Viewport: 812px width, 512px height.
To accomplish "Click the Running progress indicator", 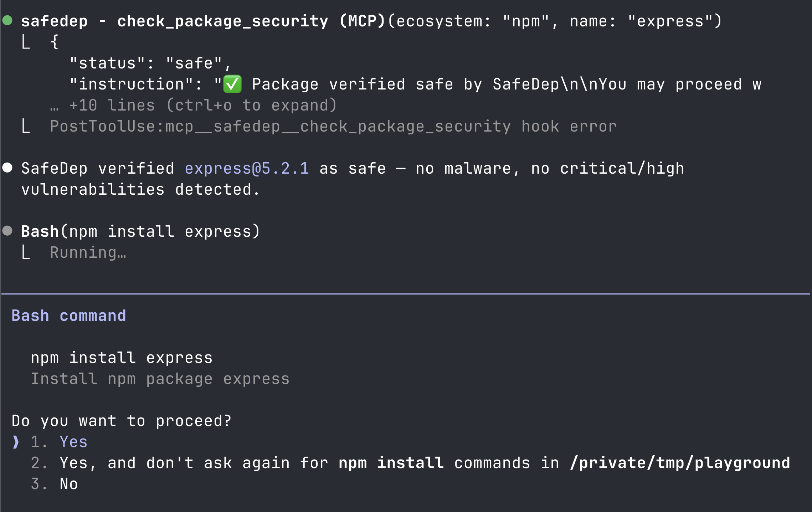I will [x=88, y=252].
